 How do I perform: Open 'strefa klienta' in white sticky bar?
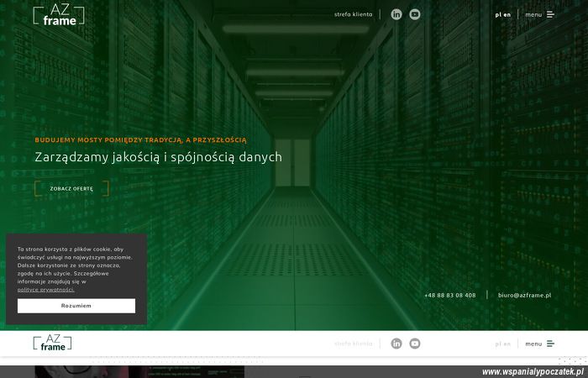[353, 344]
